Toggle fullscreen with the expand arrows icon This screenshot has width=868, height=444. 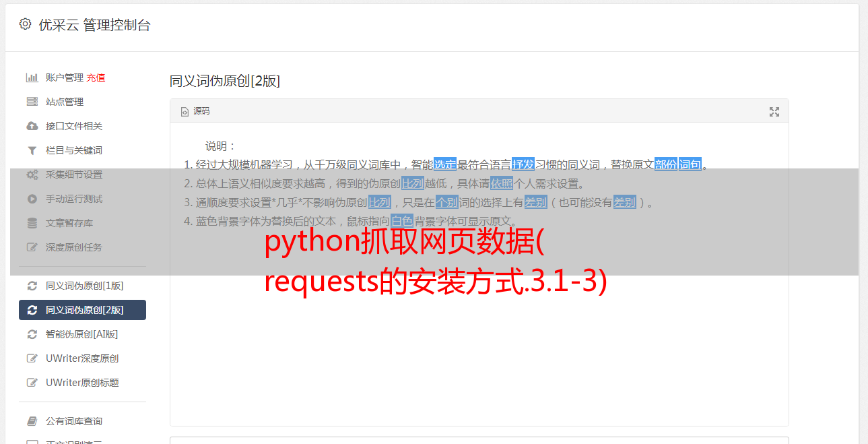pos(774,112)
